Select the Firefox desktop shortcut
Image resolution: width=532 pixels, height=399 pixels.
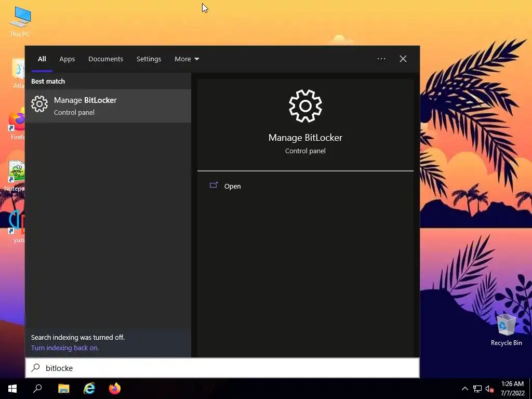[x=16, y=125]
